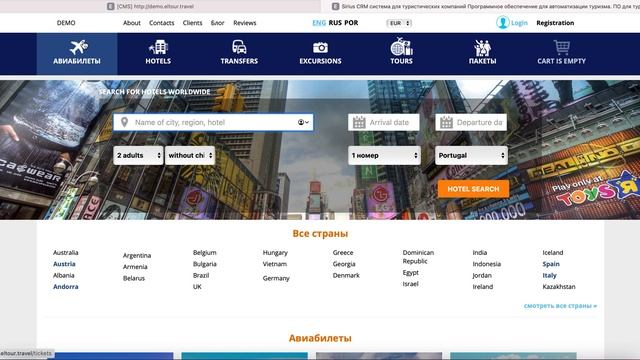This screenshot has height=360, width=640.
Task: Open the Excursions section
Action: pyautogui.click(x=320, y=53)
